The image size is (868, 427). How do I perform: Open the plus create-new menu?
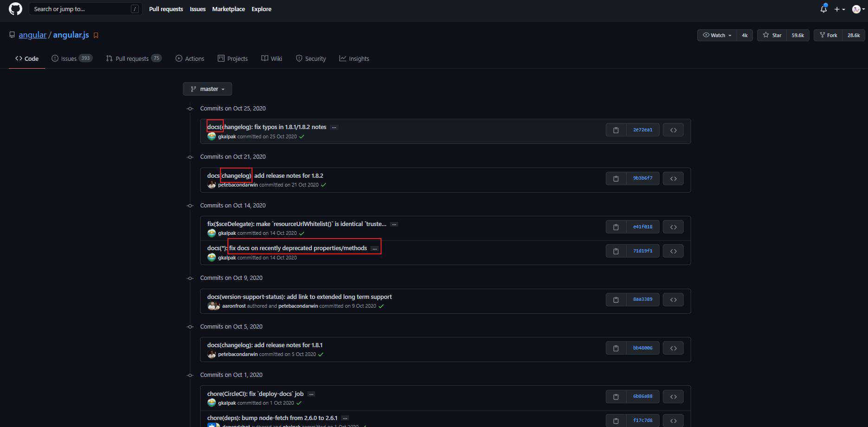(x=839, y=9)
